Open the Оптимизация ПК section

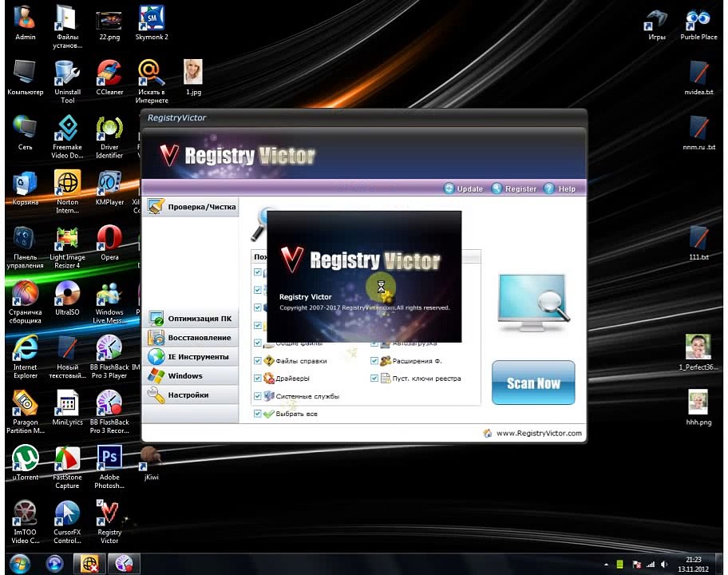coord(192,319)
